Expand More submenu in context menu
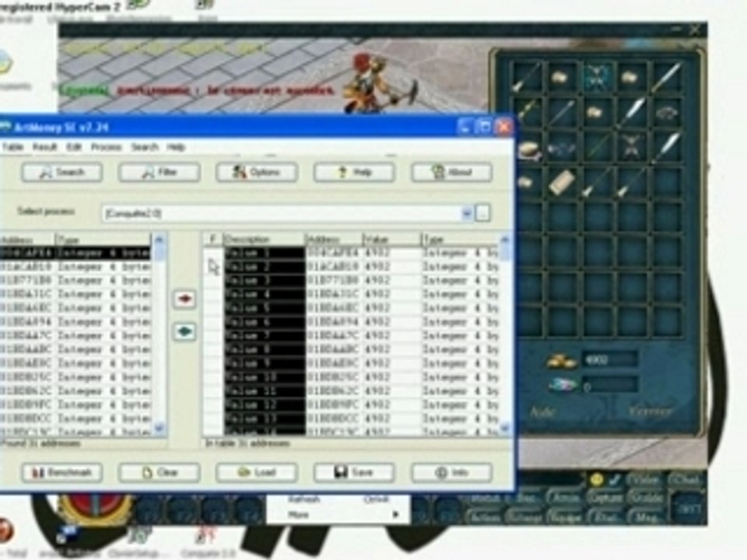The height and width of the screenshot is (560, 747). coord(338,515)
